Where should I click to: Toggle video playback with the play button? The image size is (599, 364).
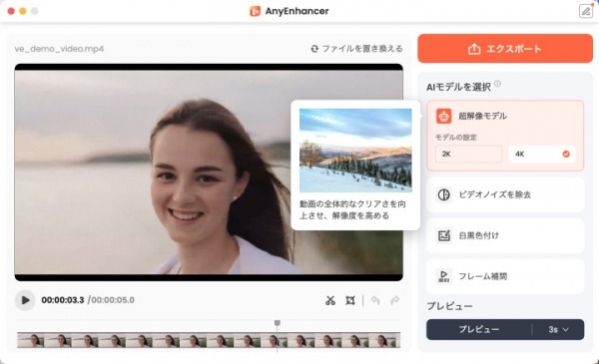pyautogui.click(x=25, y=300)
